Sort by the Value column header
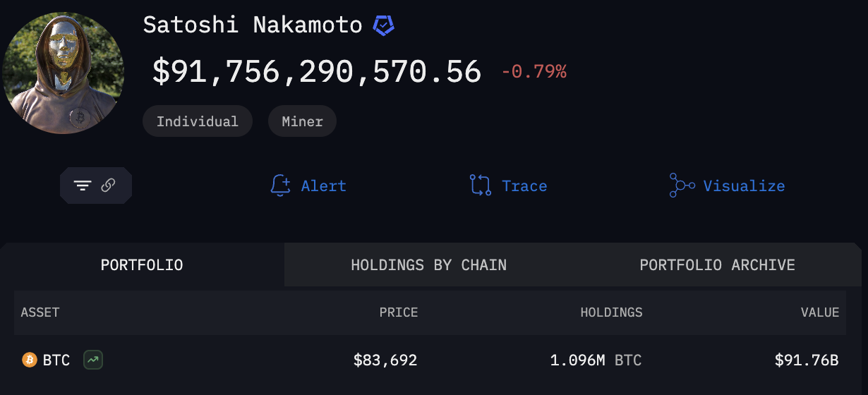Image resolution: width=868 pixels, height=395 pixels. click(820, 312)
